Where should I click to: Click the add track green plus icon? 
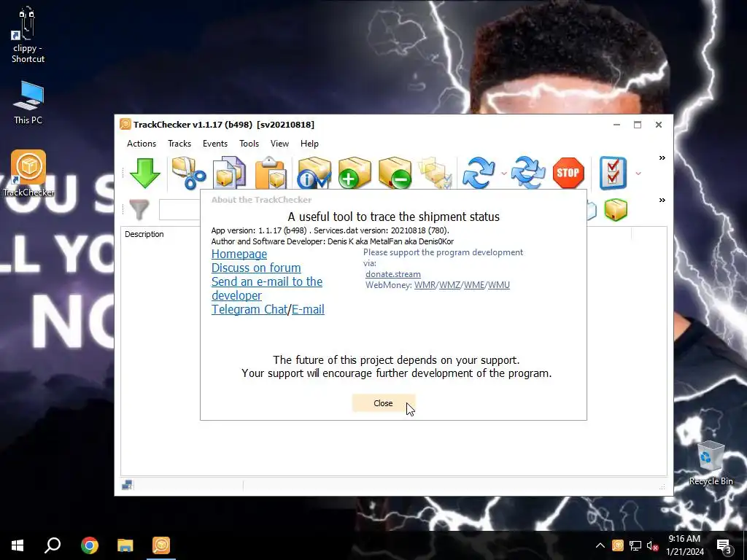(x=355, y=173)
